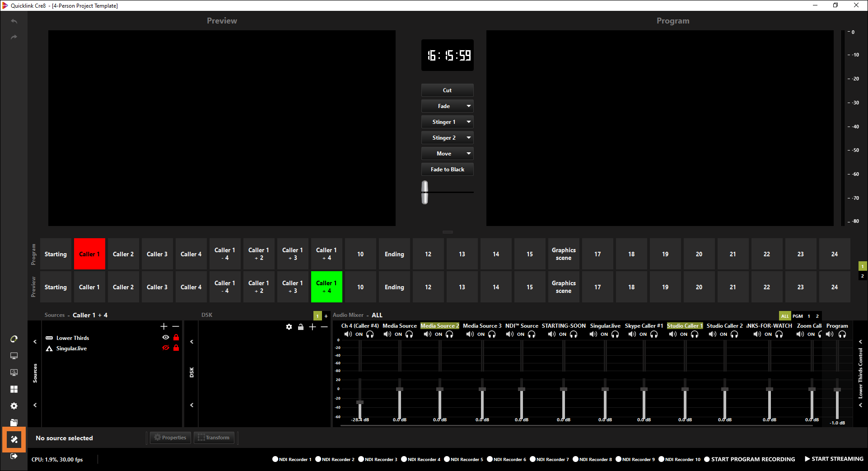Expand the Stinger 1 dropdown arrow
Screen dimensions: 868x471
tap(469, 122)
